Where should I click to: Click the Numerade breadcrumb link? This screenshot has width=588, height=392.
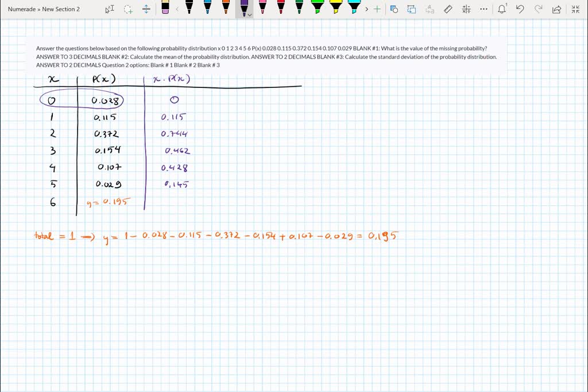(x=22, y=9)
